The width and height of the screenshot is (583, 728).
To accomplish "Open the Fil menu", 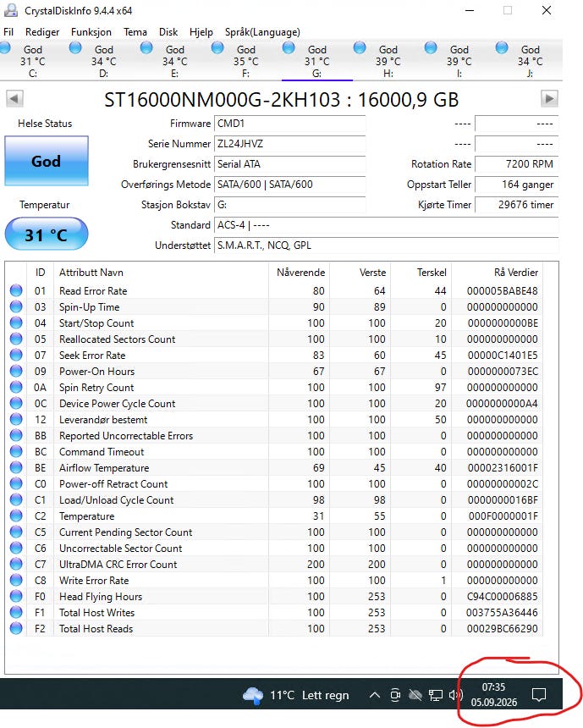I will (8, 32).
